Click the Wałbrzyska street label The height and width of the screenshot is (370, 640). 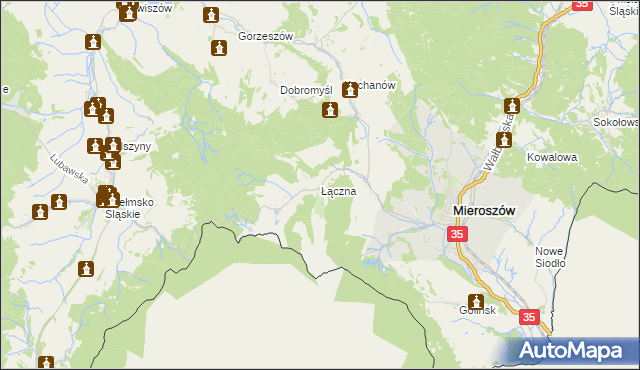[498, 143]
